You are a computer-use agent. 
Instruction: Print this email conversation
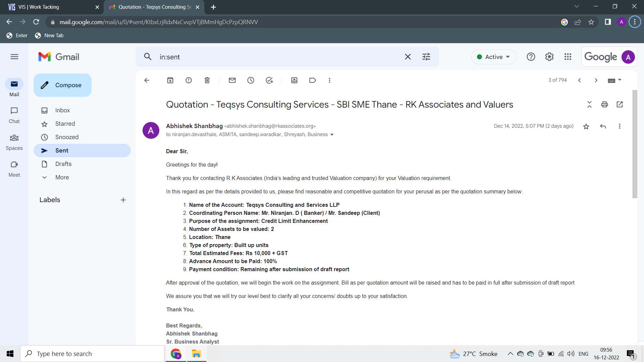[x=604, y=104]
